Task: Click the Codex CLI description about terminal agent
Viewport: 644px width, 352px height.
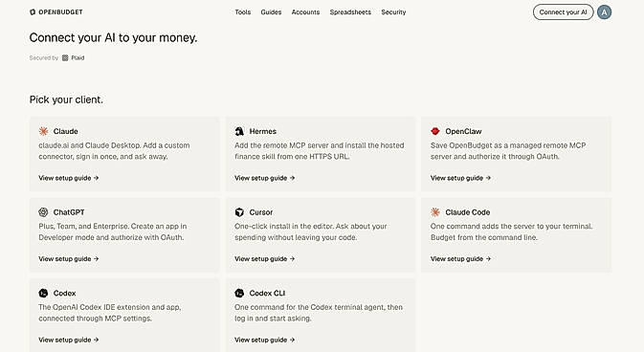Action: click(x=319, y=313)
